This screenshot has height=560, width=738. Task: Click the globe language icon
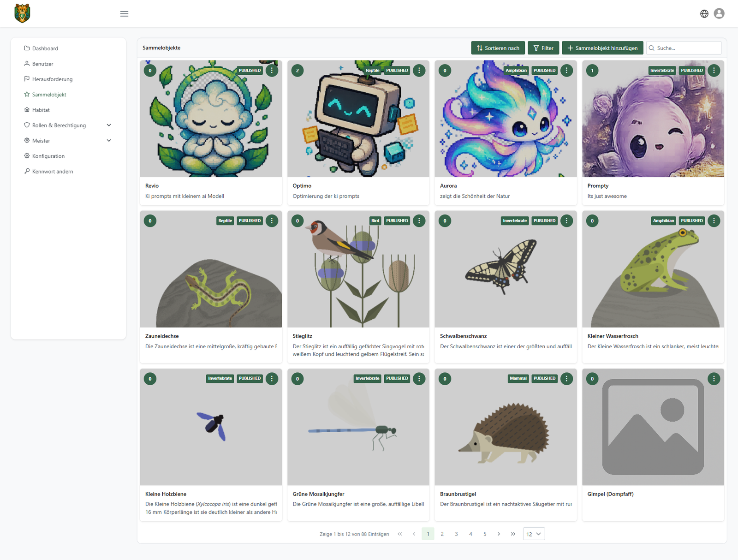pyautogui.click(x=704, y=14)
